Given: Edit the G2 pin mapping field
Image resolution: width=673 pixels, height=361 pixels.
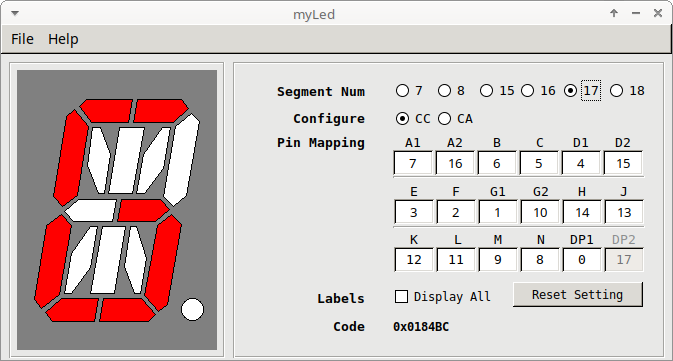Looking at the screenshot, I should click(x=540, y=212).
